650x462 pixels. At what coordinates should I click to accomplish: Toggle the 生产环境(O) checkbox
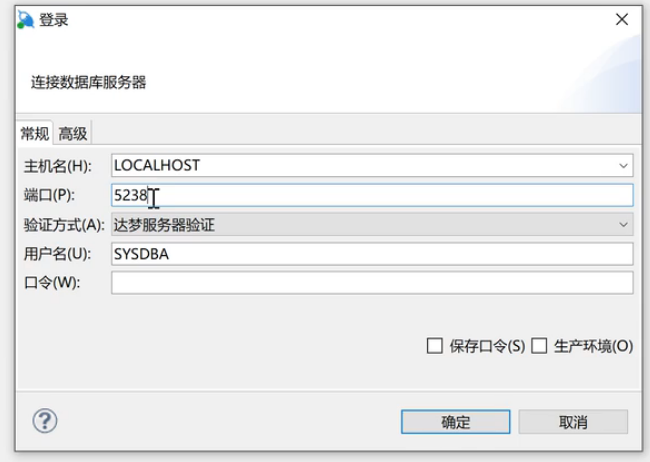(539, 345)
